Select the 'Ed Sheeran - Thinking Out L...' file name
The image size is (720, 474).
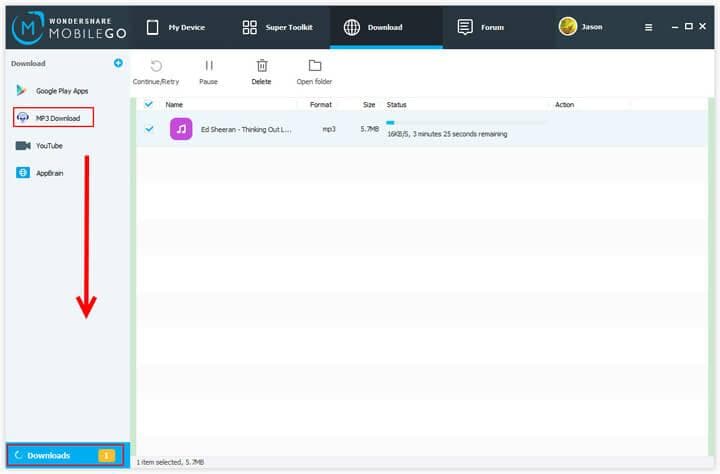pyautogui.click(x=246, y=130)
